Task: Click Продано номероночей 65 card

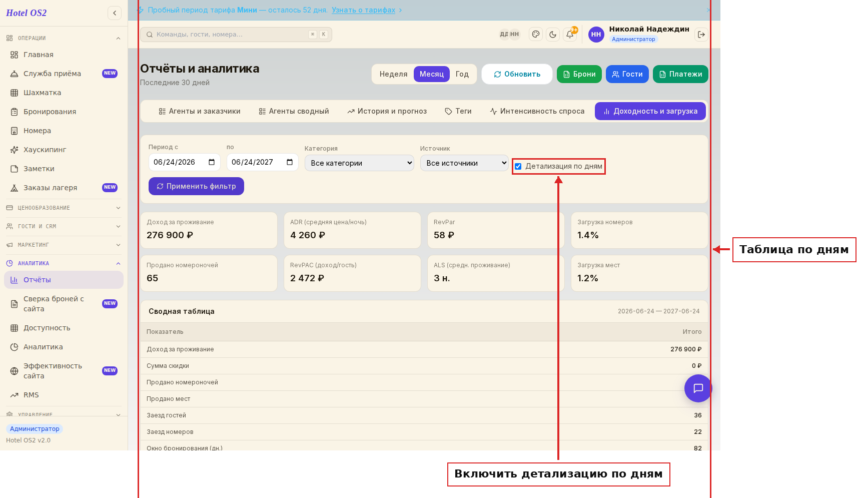Action: point(209,273)
